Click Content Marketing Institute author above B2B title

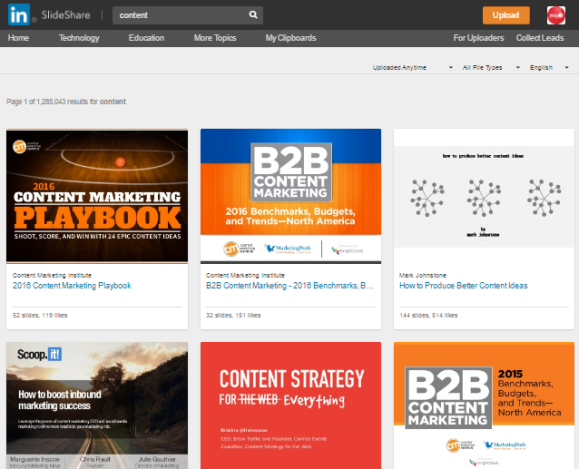tap(245, 275)
